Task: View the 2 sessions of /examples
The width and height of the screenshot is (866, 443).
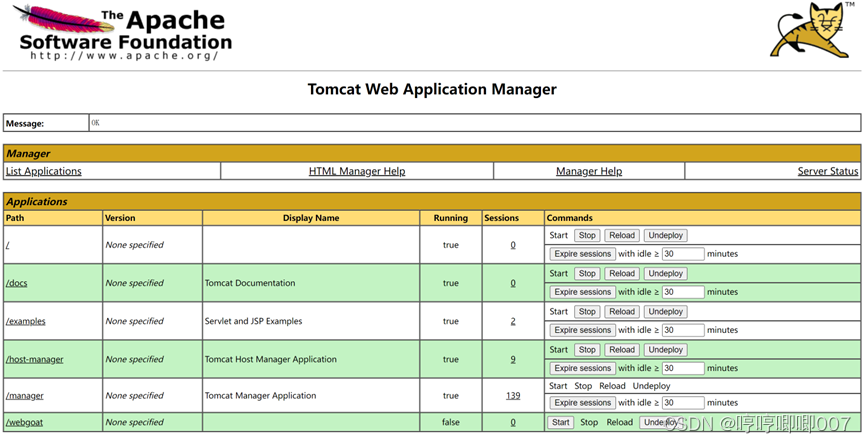Action: pos(513,321)
